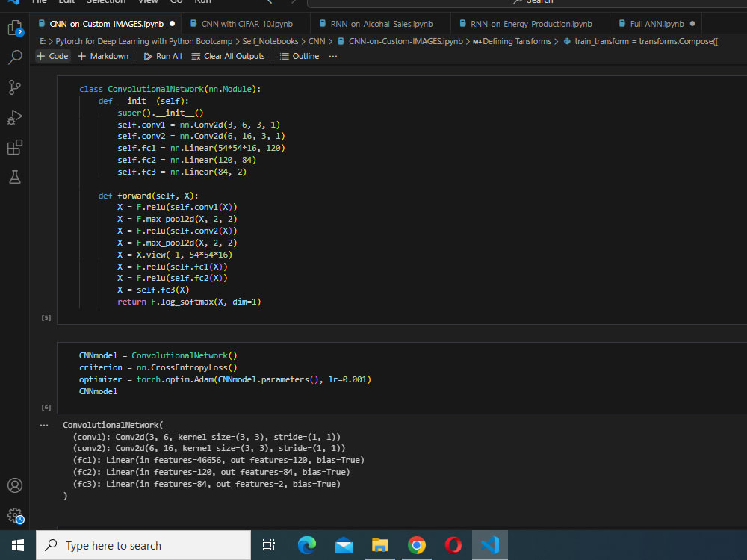
Task: Switch to CNN-on-Custom-IMAGES.ipynb tab
Action: [x=106, y=24]
